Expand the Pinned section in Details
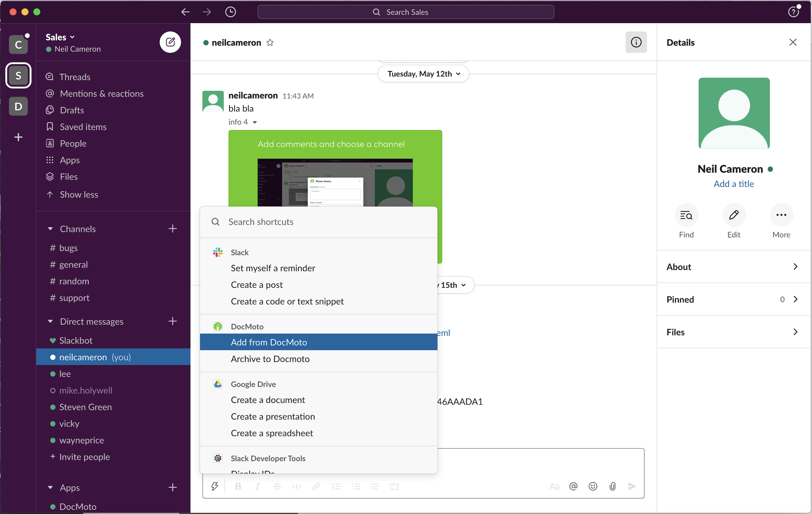The height and width of the screenshot is (514, 812). tap(734, 299)
